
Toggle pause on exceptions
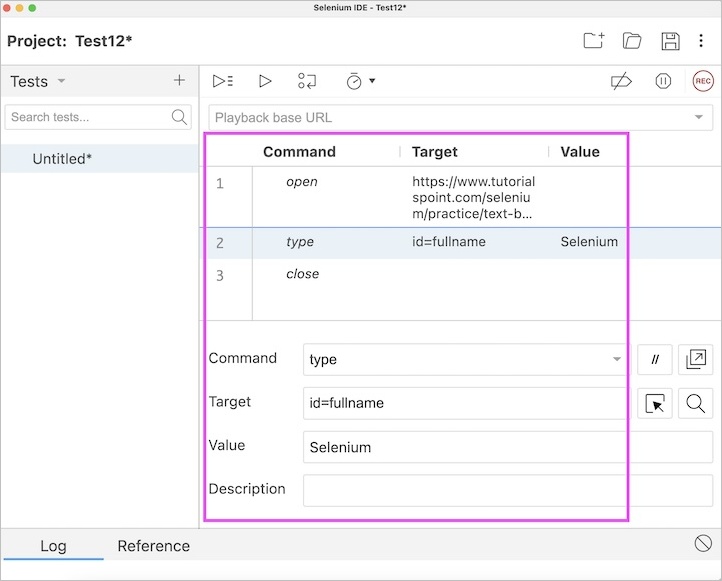[663, 81]
